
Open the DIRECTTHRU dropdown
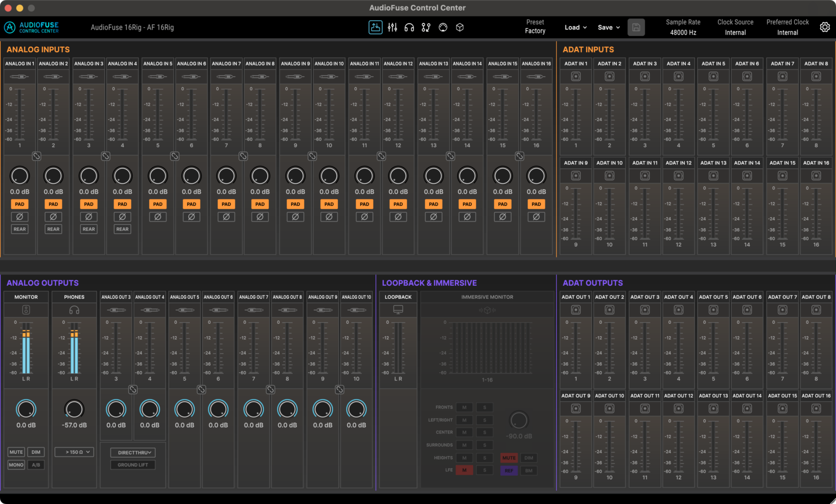(x=133, y=452)
